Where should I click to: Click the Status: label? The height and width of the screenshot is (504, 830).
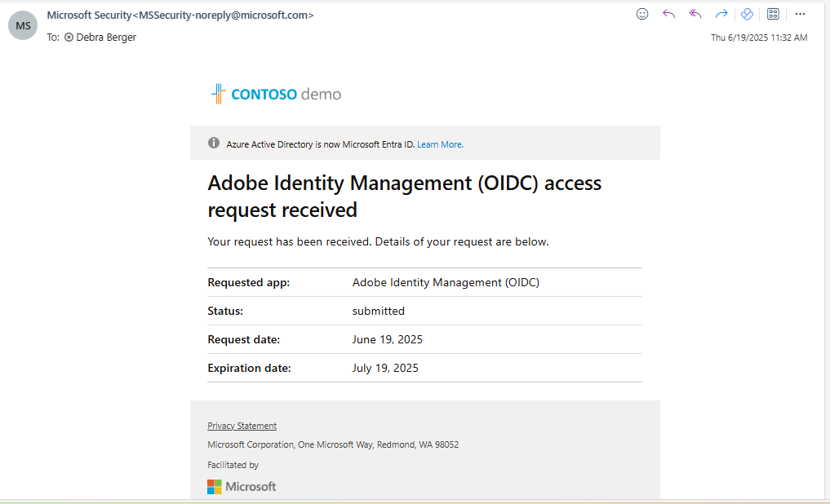pyautogui.click(x=225, y=311)
